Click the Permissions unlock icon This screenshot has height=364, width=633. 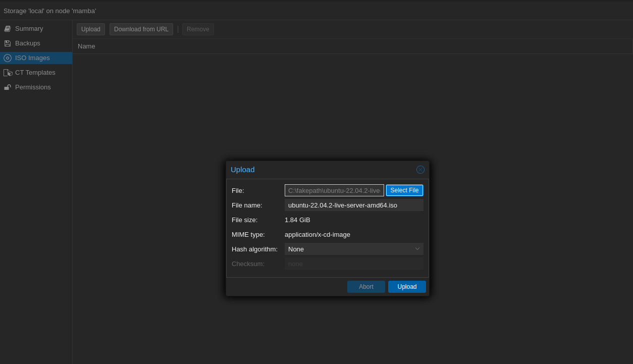coord(8,87)
